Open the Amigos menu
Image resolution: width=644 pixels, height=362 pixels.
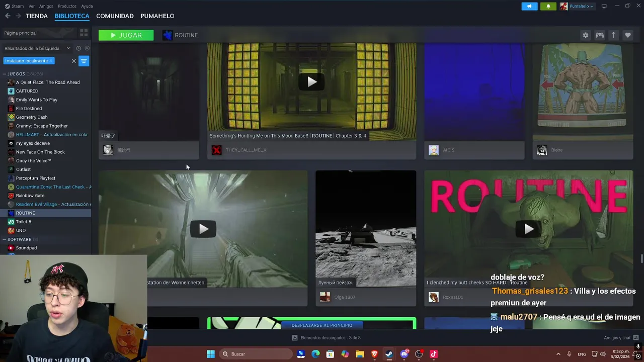(46, 6)
